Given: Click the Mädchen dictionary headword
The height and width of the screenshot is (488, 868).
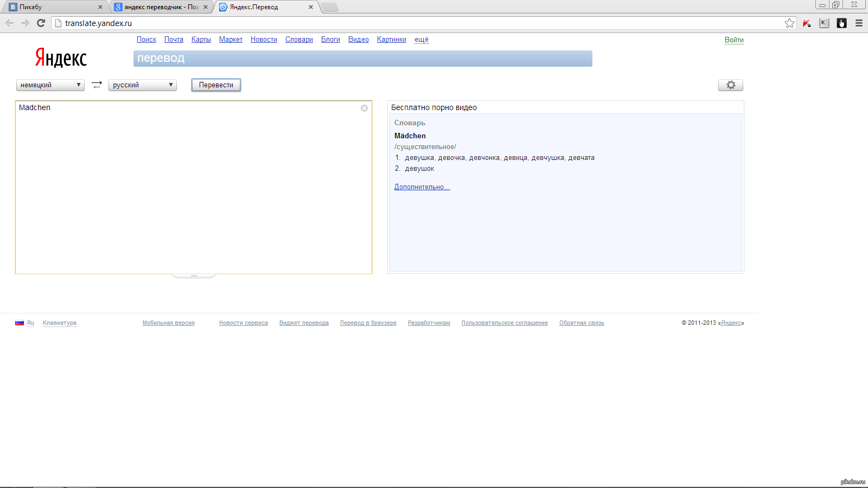Looking at the screenshot, I should tap(410, 136).
